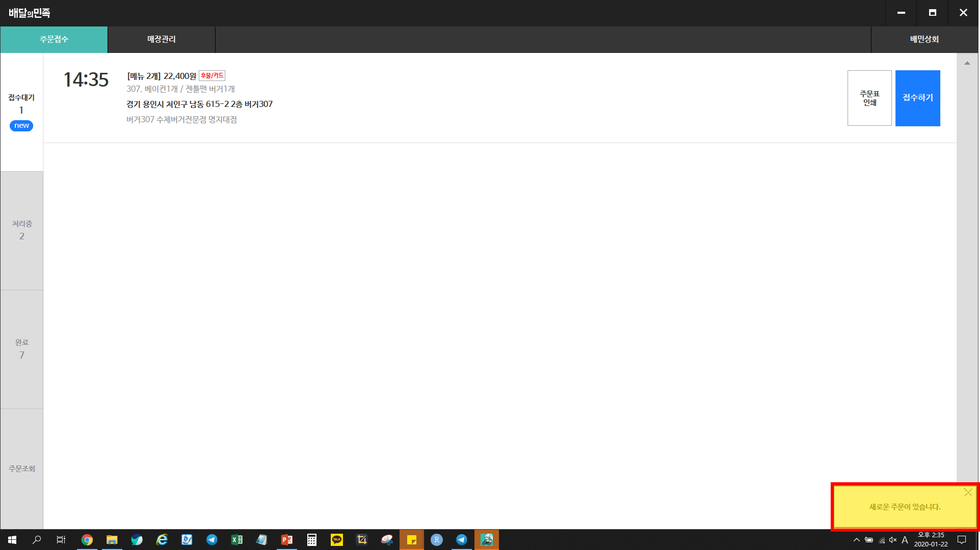The image size is (980, 550).
Task: Open Sticky Notes from the taskbar
Action: [x=412, y=540]
